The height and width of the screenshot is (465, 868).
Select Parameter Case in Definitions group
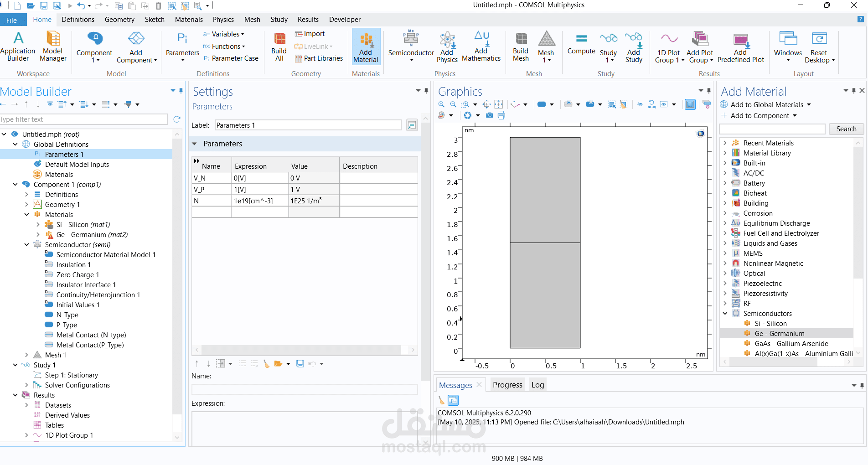231,58
